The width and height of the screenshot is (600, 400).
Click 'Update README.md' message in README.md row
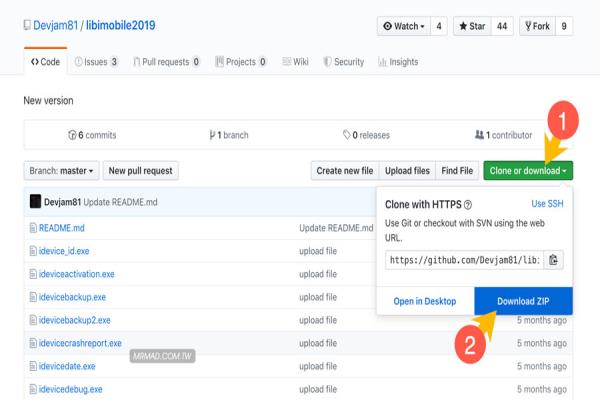pos(336,228)
